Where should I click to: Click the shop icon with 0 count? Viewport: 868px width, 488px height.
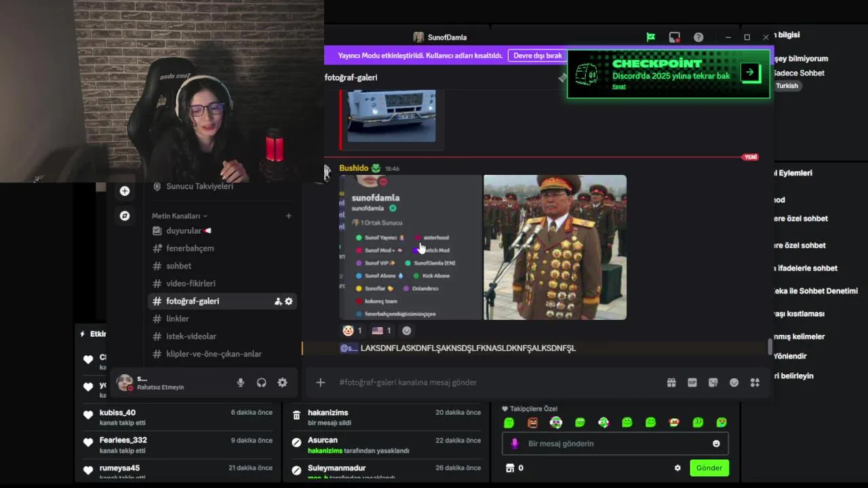(515, 468)
